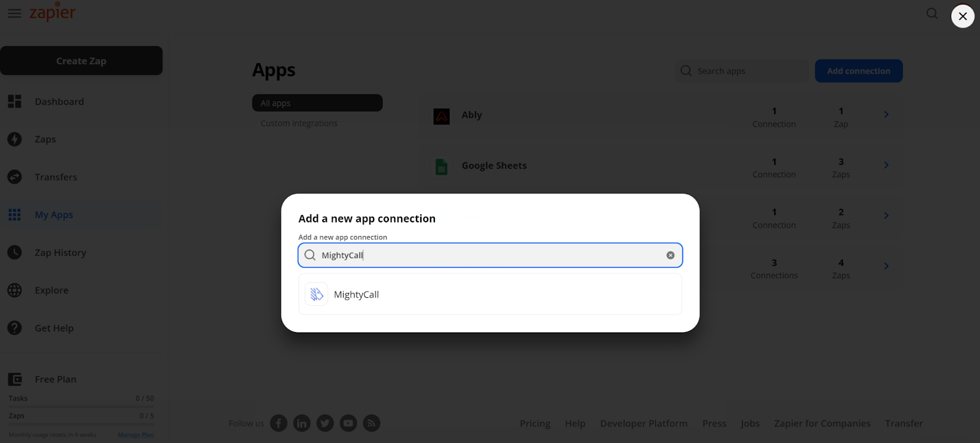Click the Create Zap button
This screenshot has height=443, width=980.
click(81, 61)
